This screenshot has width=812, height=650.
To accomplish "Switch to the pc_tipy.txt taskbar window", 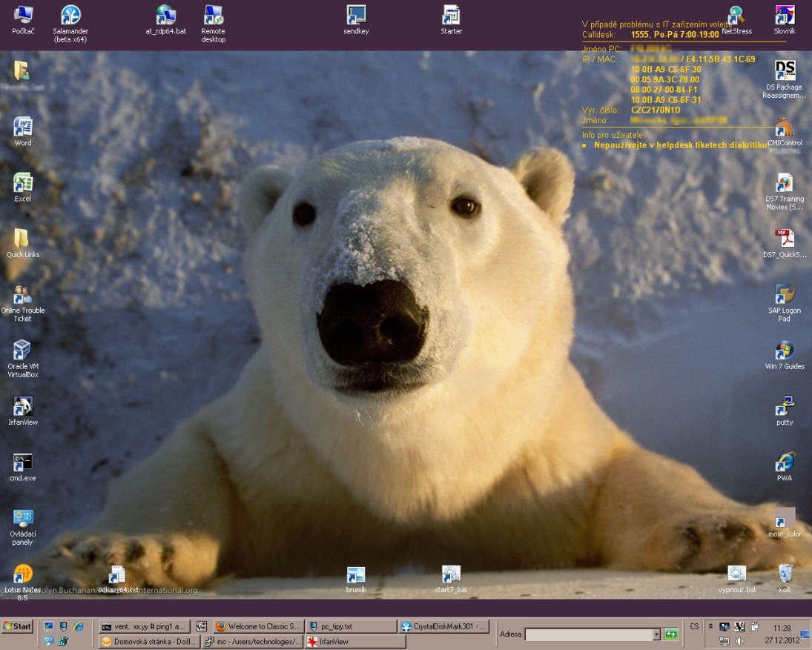I will tap(351, 627).
